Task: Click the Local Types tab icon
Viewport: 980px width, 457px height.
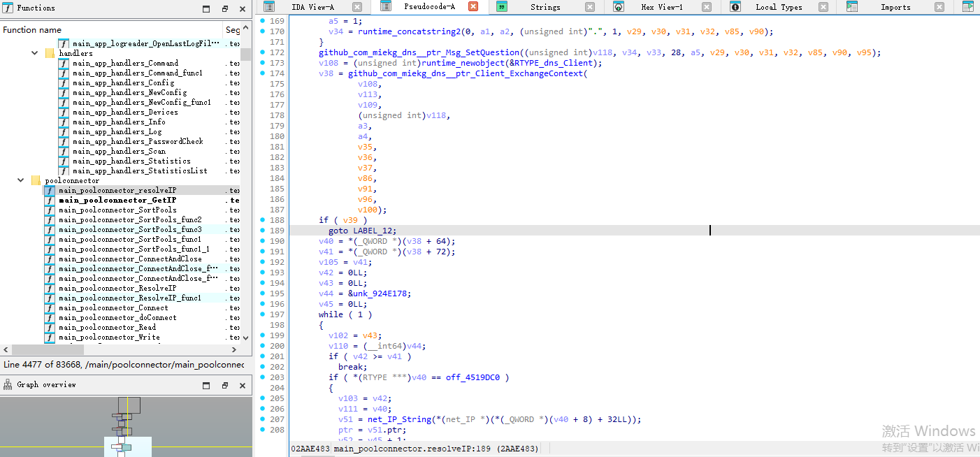Action: [735, 7]
